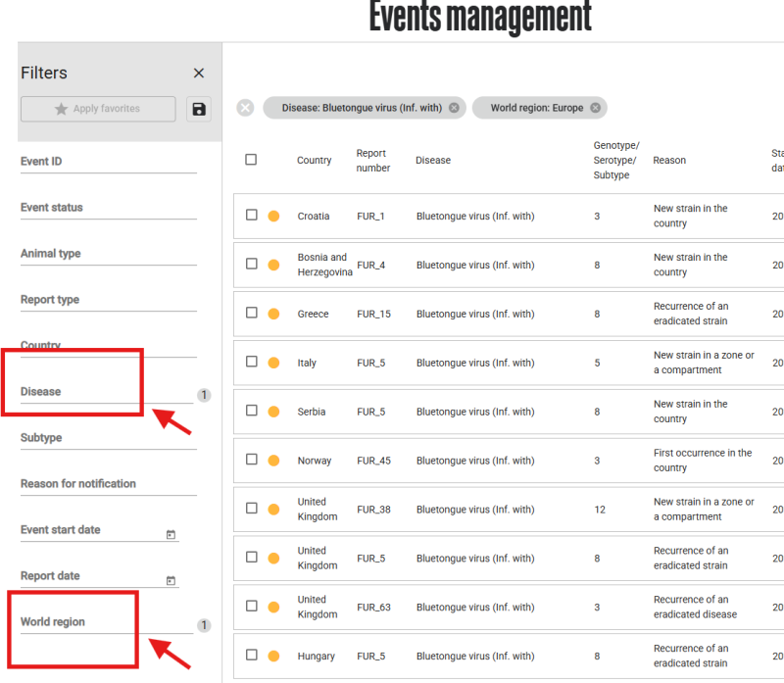The width and height of the screenshot is (784, 683).
Task: Sort by the Country column header
Action: point(314,161)
